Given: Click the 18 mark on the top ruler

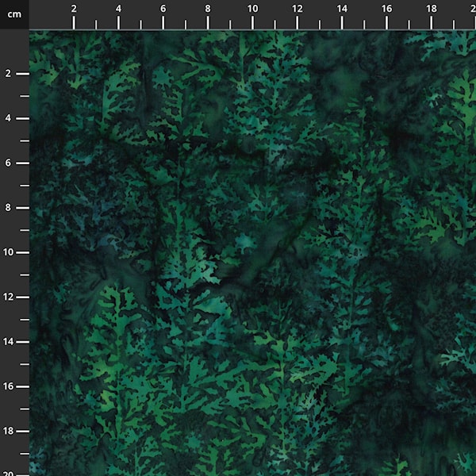Looking at the screenshot, I should tap(430, 9).
